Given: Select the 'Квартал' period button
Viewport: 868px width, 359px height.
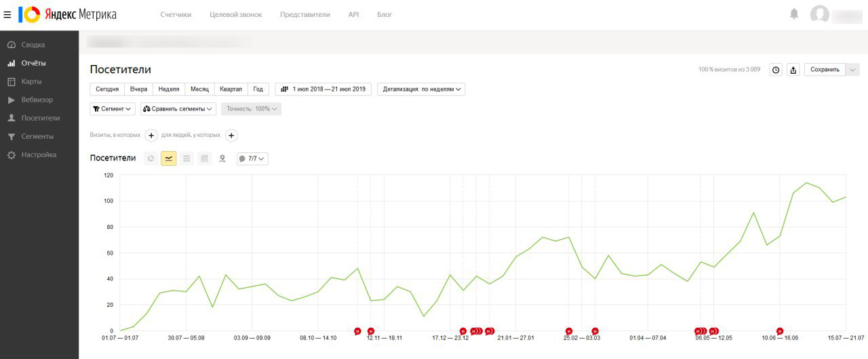Looking at the screenshot, I should point(231,89).
